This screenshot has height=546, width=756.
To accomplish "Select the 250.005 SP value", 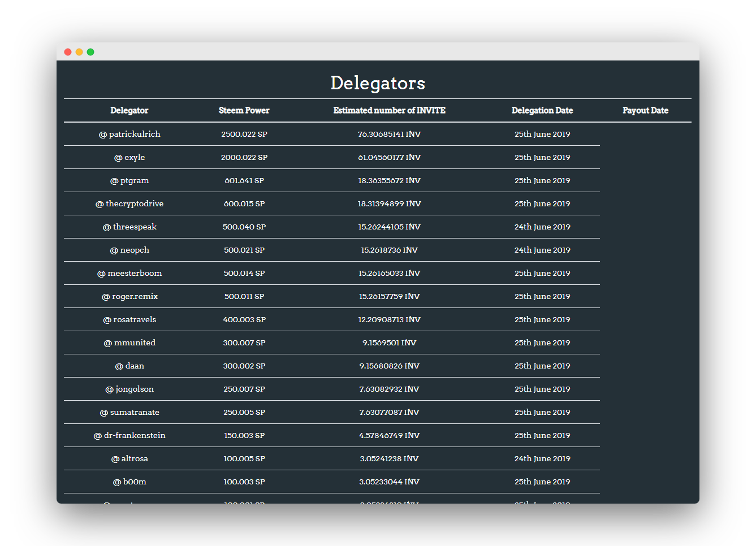I will point(244,412).
